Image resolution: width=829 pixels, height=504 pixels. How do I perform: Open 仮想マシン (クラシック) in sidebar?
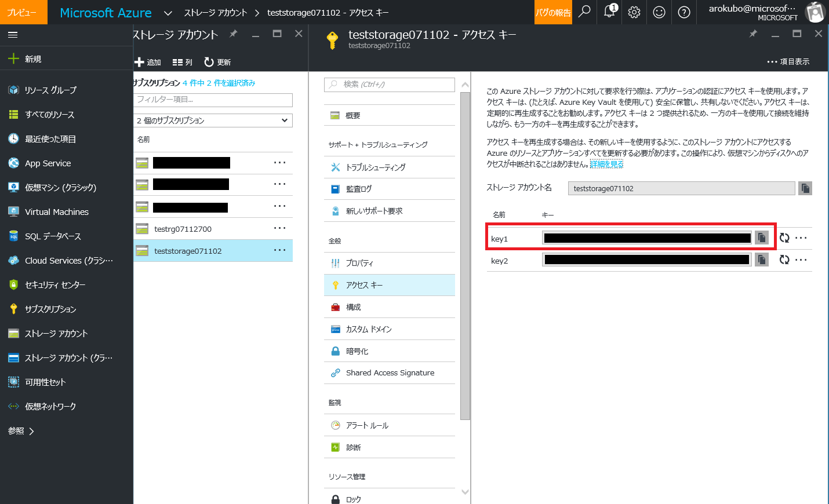(67, 187)
